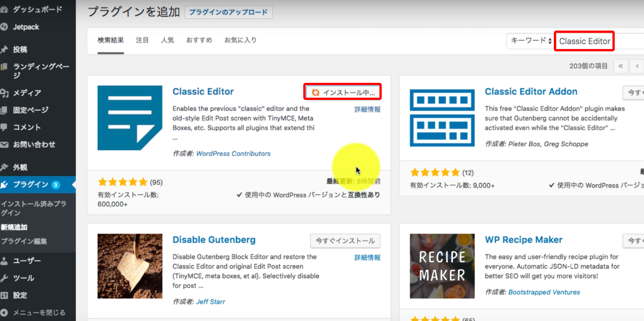Click the ユーザー person icon
The image size is (644, 321).
pos(4,261)
